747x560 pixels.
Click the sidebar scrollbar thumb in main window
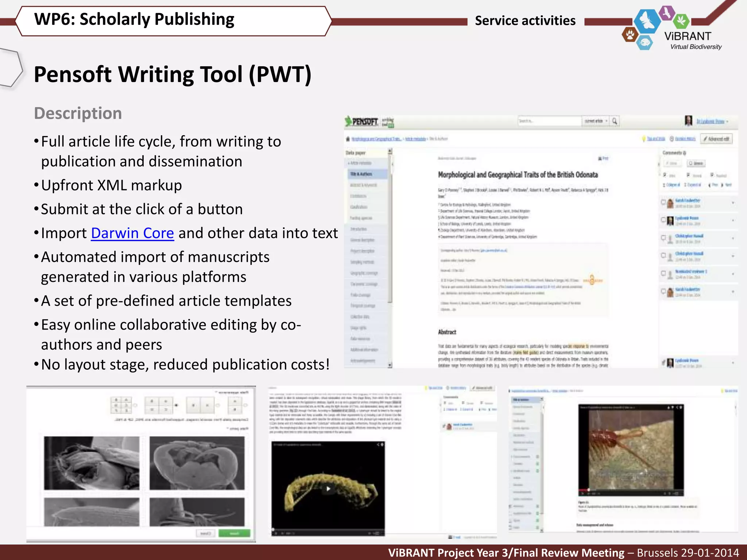click(x=390, y=228)
